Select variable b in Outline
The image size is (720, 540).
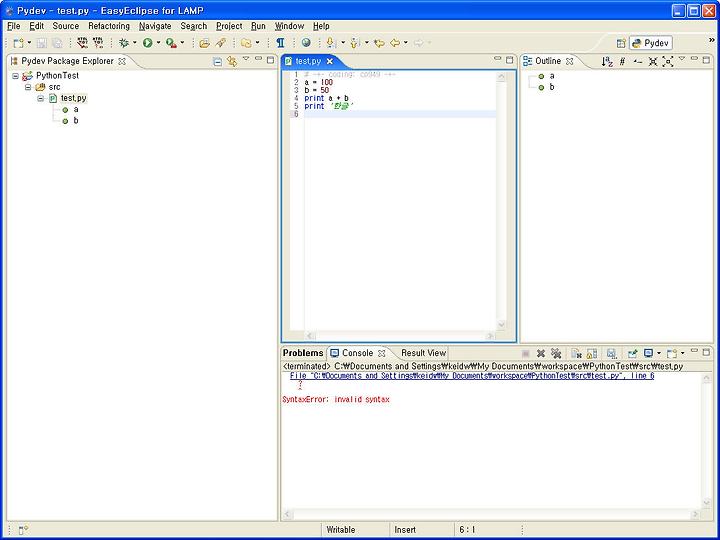pos(551,87)
